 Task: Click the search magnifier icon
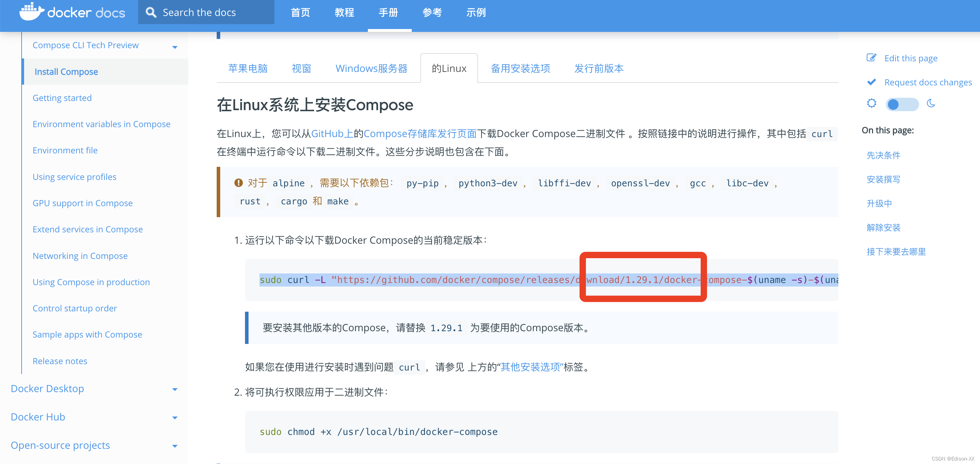pyautogui.click(x=151, y=12)
